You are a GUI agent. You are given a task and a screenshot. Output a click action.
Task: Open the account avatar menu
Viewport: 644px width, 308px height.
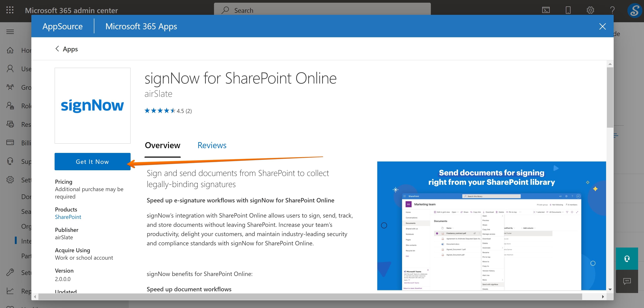pos(635,10)
